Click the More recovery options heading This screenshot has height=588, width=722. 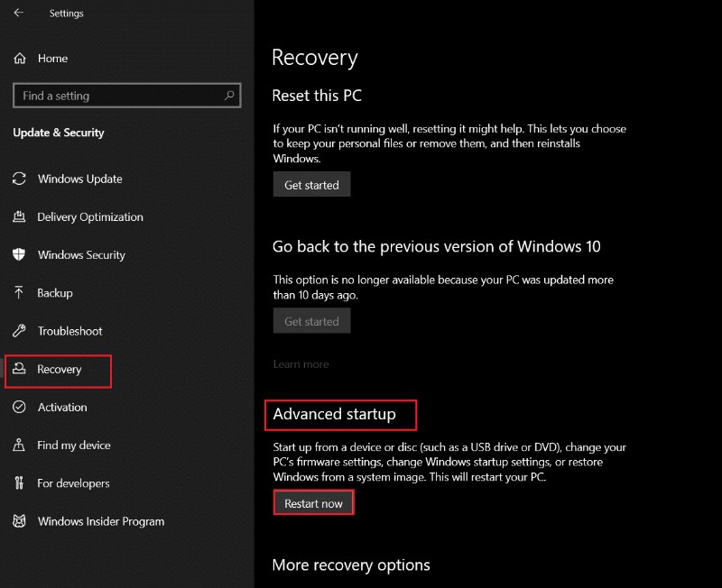pos(351,565)
